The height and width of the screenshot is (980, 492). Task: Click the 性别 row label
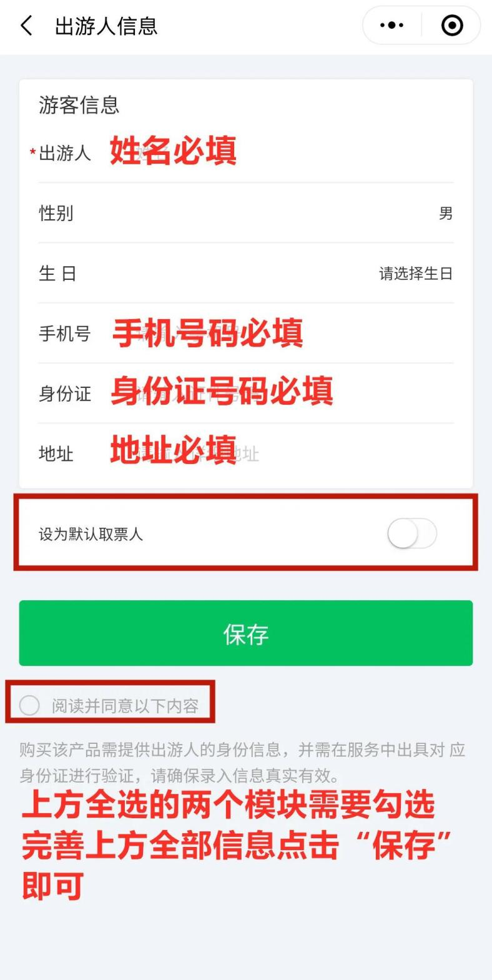point(56,213)
